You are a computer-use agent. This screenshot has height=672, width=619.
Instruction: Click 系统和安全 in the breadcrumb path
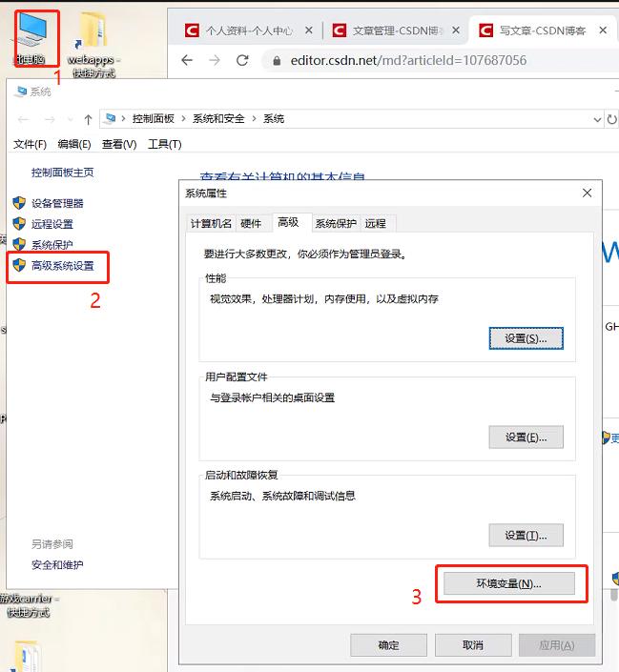(x=218, y=119)
